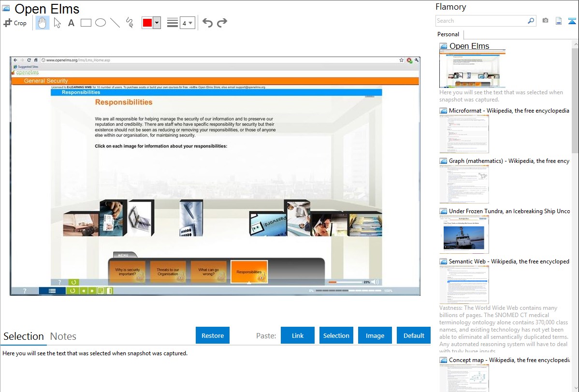Select the text annotation tool
Screen dimensions: 579x392
pyautogui.click(x=71, y=23)
